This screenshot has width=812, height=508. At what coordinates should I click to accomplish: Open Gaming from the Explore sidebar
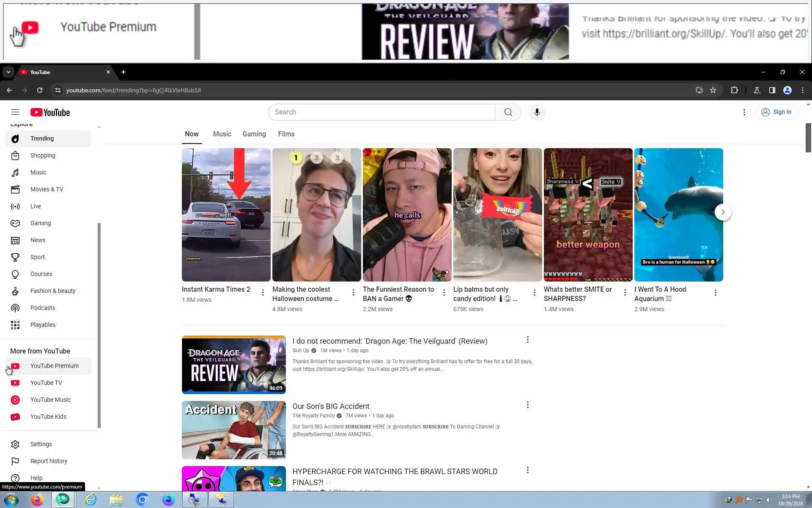pos(41,223)
